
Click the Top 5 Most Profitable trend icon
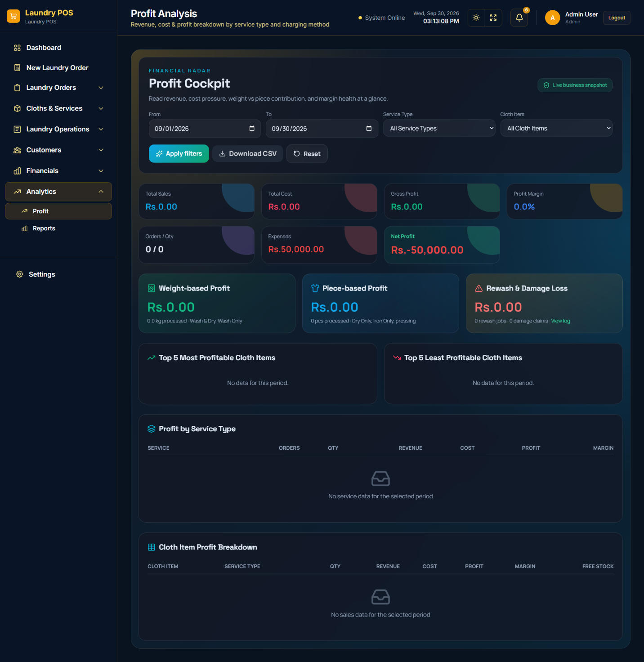(152, 358)
